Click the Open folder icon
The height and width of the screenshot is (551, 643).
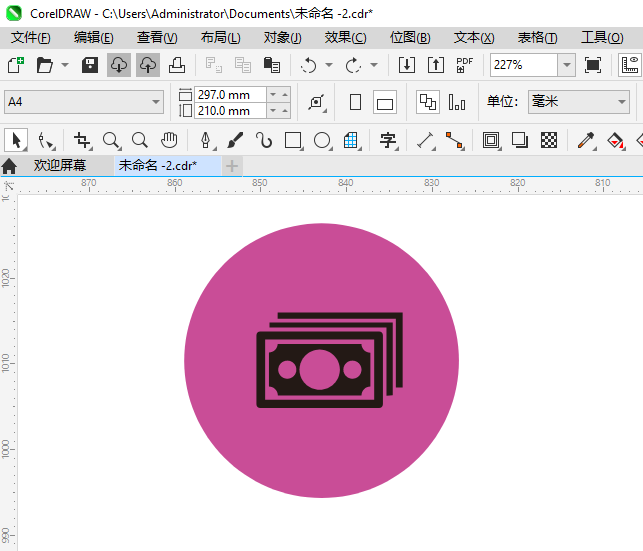(x=44, y=65)
